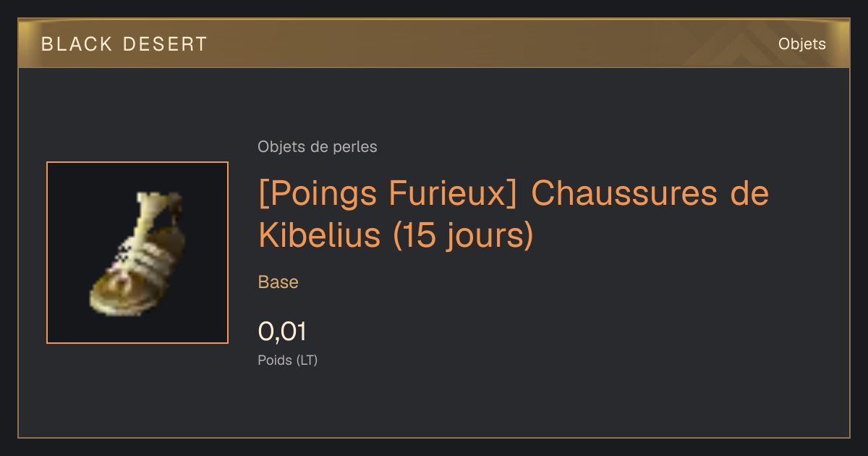
Task: Click the LT unit in weight caption
Action: [307, 360]
